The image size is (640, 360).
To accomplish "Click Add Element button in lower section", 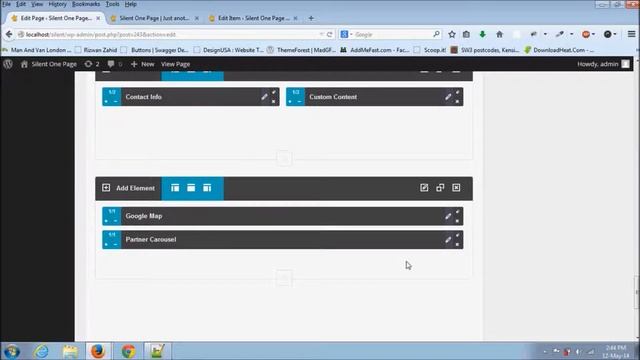I will 129,188.
